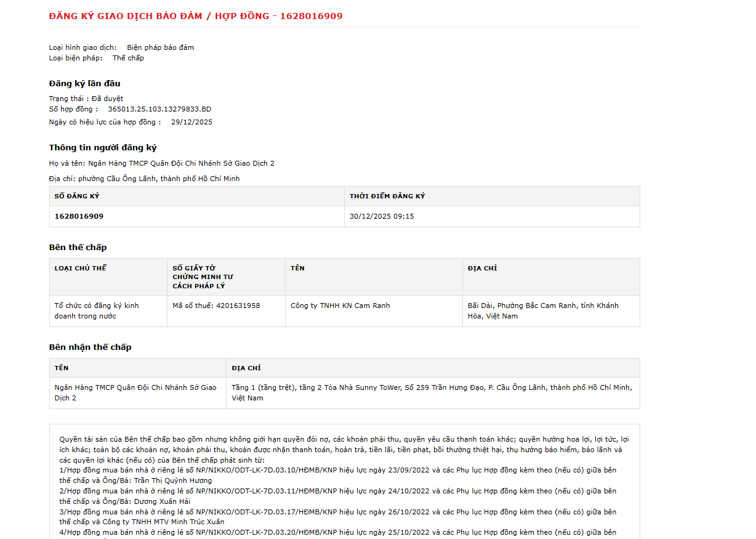The image size is (756, 539).
Task: Click the registrant name line 'Họ và tên'
Action: (x=162, y=163)
